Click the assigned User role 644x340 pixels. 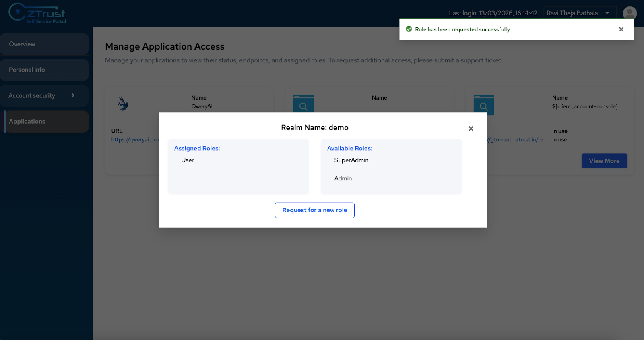point(188,160)
